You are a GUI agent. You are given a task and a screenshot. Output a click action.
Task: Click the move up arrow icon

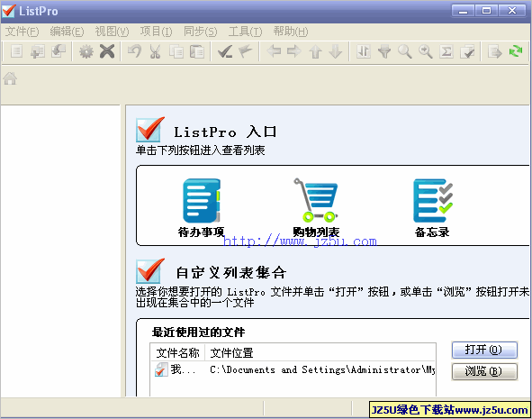tap(315, 51)
